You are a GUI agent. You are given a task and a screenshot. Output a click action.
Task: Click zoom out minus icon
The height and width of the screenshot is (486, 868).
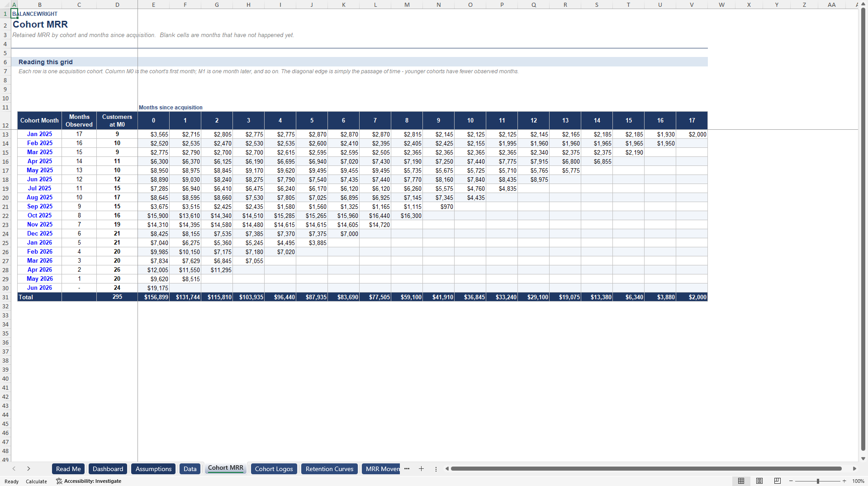point(791,481)
